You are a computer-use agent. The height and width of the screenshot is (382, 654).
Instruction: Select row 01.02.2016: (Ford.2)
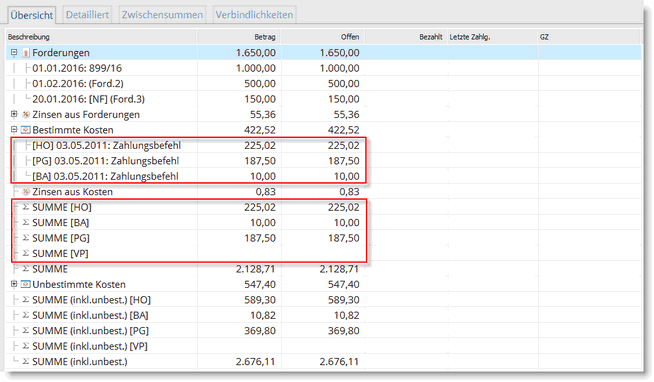[324, 83]
